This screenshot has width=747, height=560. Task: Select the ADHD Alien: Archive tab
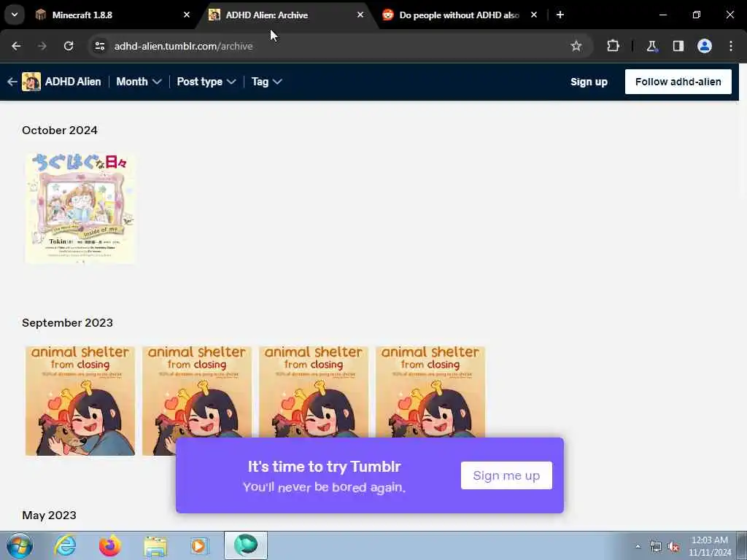click(287, 15)
